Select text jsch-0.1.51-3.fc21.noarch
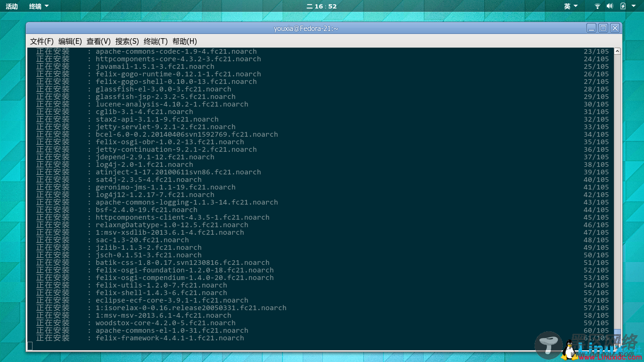 pyautogui.click(x=149, y=255)
